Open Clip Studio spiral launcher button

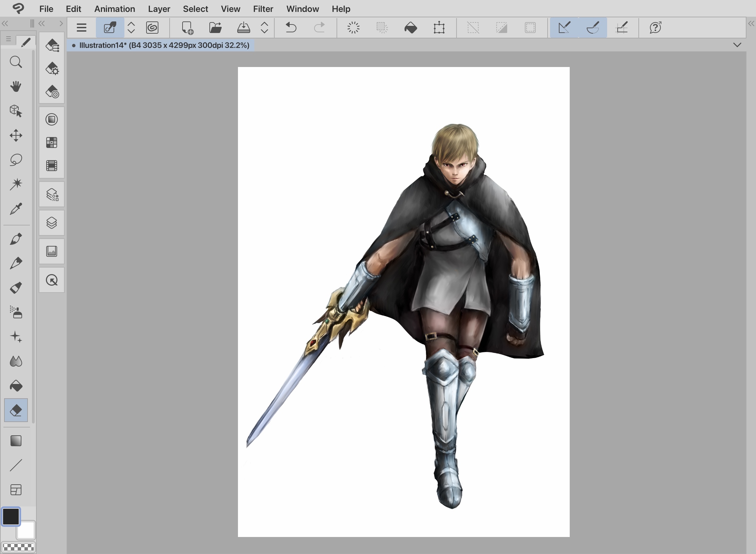point(152,28)
